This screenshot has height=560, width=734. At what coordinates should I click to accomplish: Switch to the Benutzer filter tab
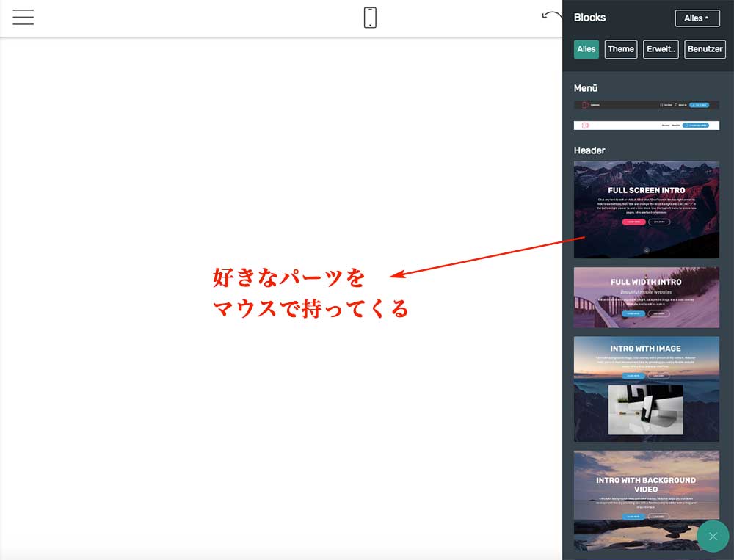(x=705, y=49)
